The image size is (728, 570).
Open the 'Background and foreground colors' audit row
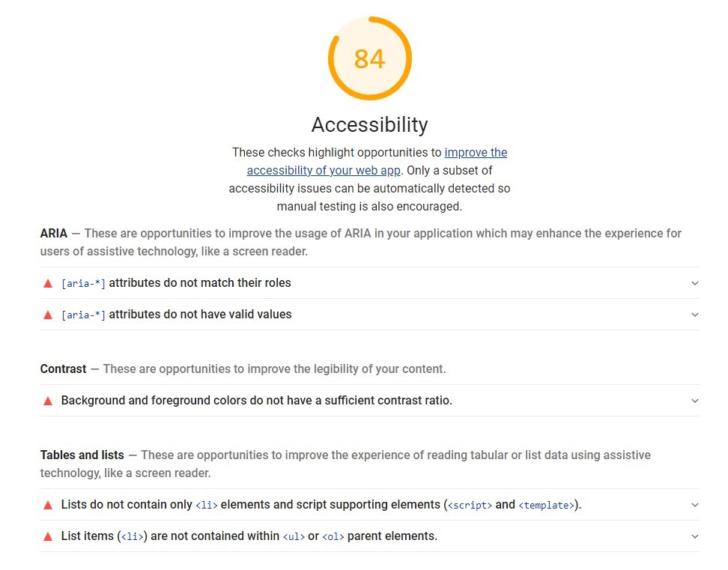(369, 401)
